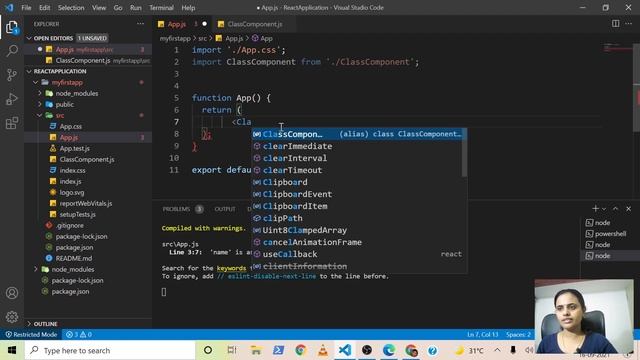Open setupTests.js in the file tree
This screenshot has height=360, width=640.
point(78,215)
